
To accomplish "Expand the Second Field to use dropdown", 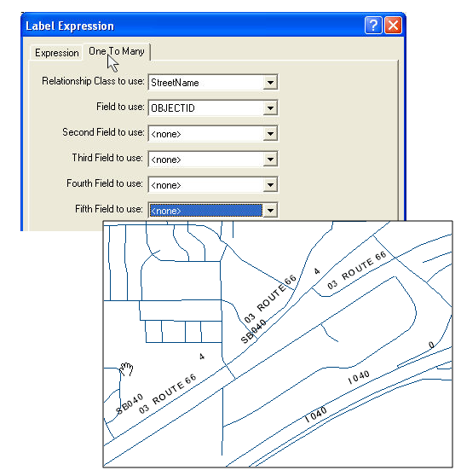I will pyautogui.click(x=270, y=134).
